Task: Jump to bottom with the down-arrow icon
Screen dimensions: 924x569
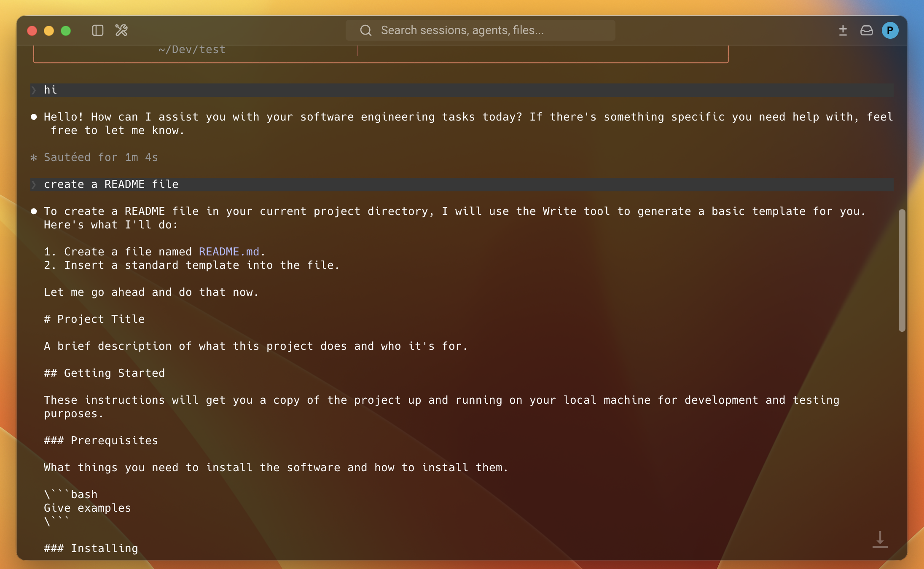Action: tap(880, 539)
